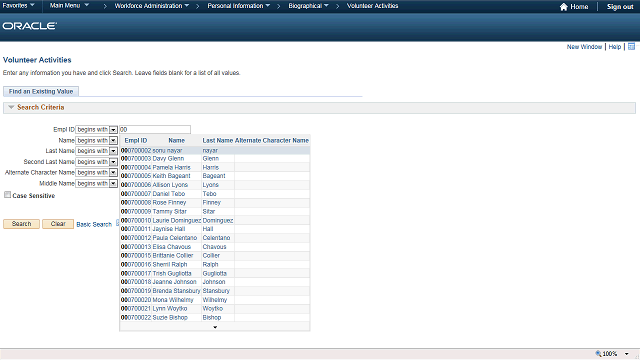Image resolution: width=640 pixels, height=360 pixels.
Task: Select the row for Alison Lyons
Action: click(215, 185)
